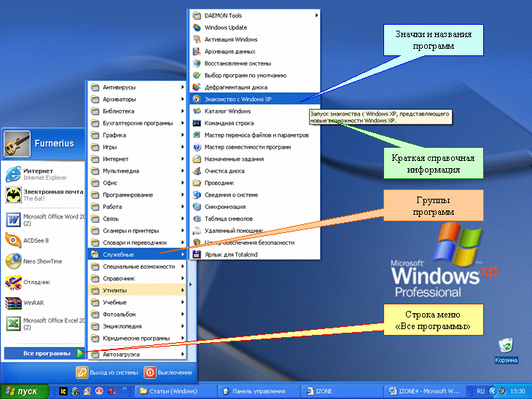Open the Утилиты program group
Viewport: 532px width, 399px height.
coord(137,291)
